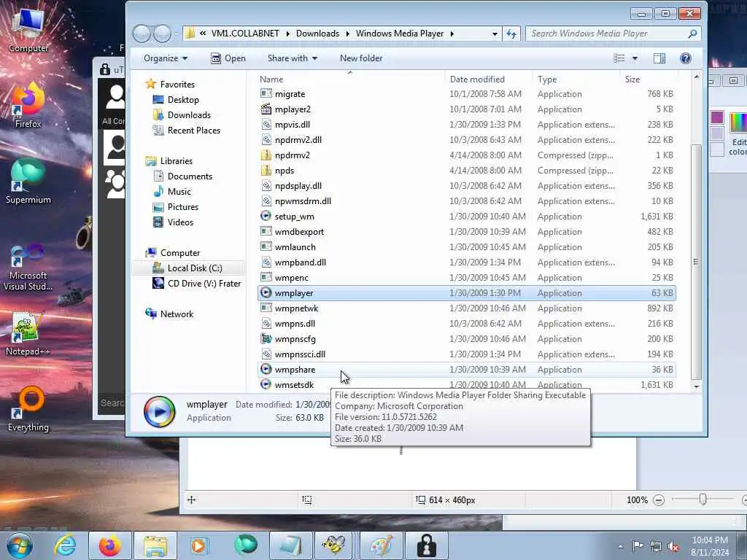Select the wmpnscfg file icon
Screen dimensions: 747x560
coord(266,338)
